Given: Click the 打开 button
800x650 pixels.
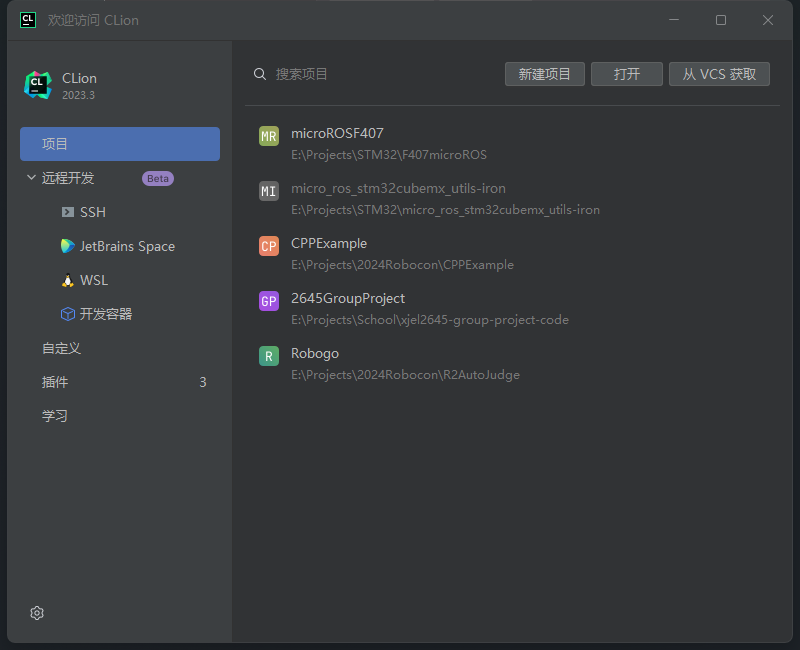Looking at the screenshot, I should point(627,74).
